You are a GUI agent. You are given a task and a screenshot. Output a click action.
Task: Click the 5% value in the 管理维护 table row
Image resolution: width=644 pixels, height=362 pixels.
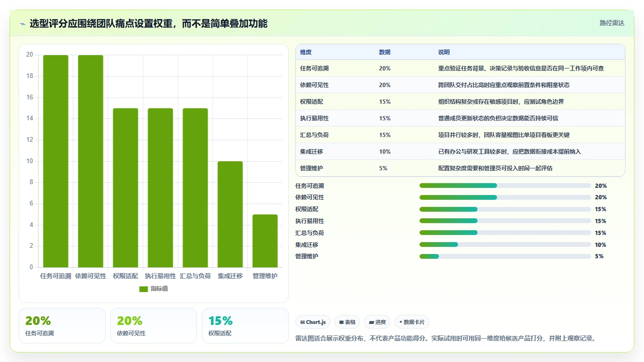coord(383,168)
